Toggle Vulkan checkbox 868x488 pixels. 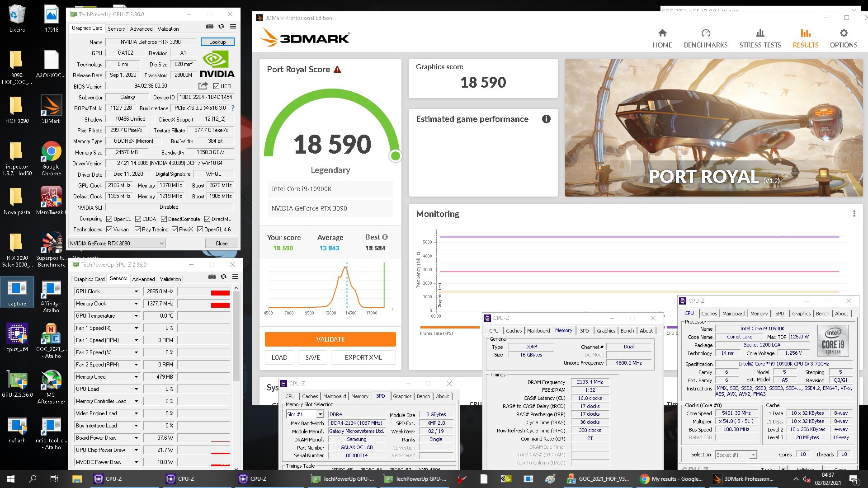coord(109,230)
